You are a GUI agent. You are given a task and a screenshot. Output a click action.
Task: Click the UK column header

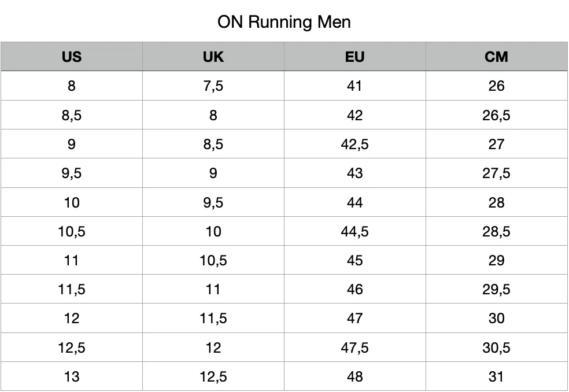(213, 57)
